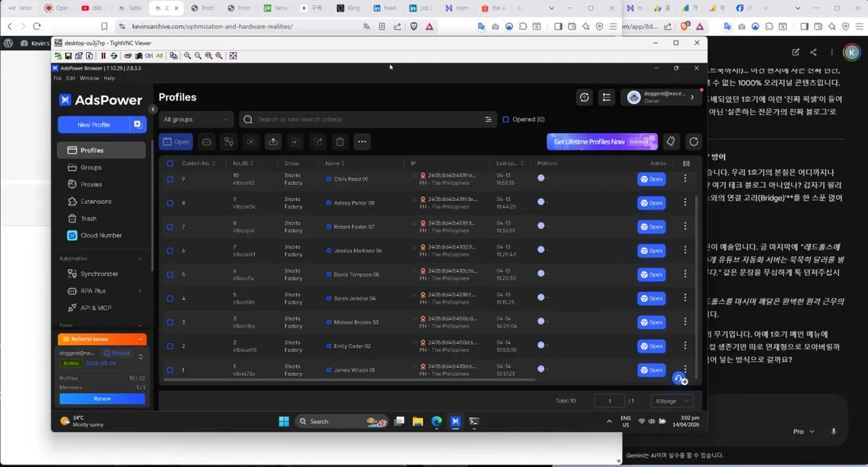Collapse the AdsPower sidebar with the arrow
The image size is (868, 467).
[153, 109]
